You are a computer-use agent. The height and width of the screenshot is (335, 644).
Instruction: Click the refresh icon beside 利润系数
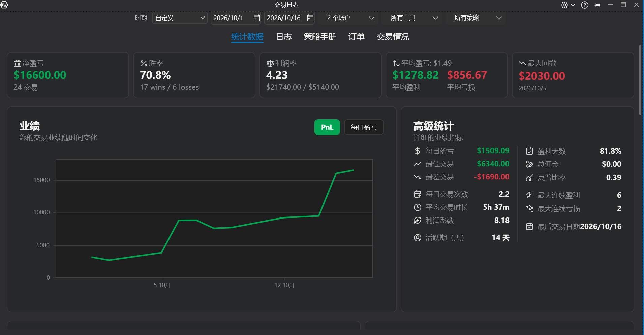tap(418, 220)
